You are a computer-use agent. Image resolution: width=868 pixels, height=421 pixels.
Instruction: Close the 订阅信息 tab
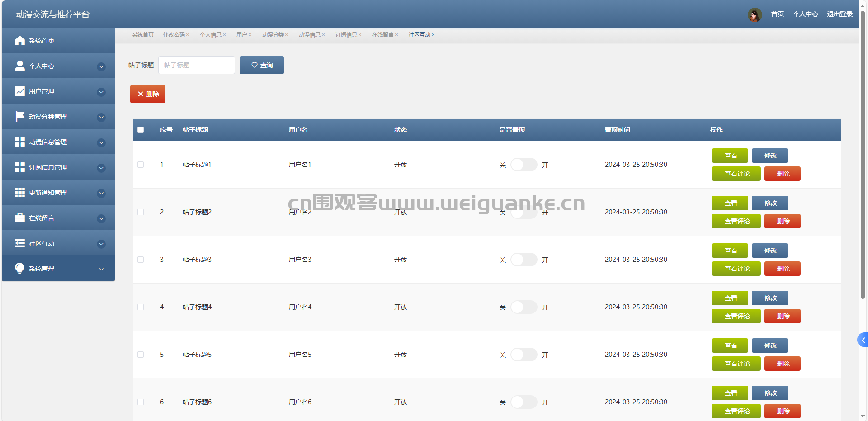(360, 35)
